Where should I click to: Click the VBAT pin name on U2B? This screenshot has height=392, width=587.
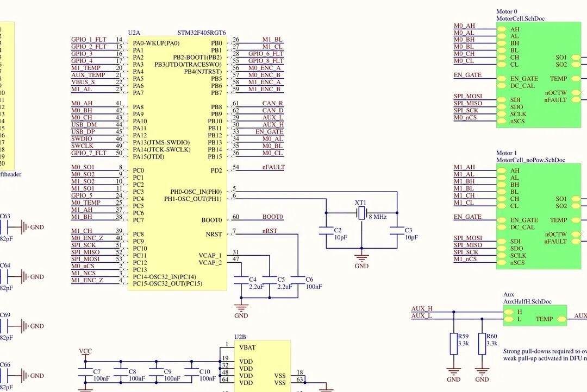coord(247,348)
